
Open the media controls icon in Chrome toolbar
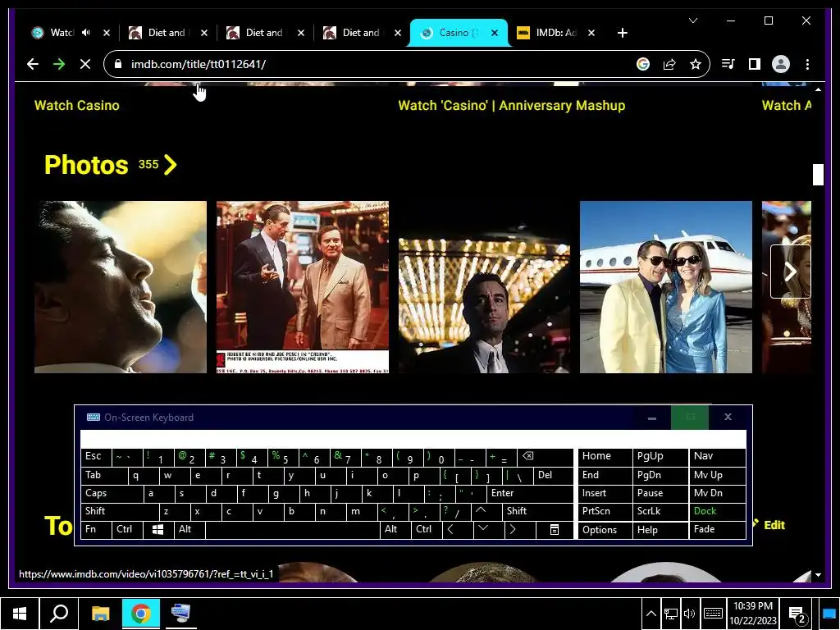click(728, 64)
